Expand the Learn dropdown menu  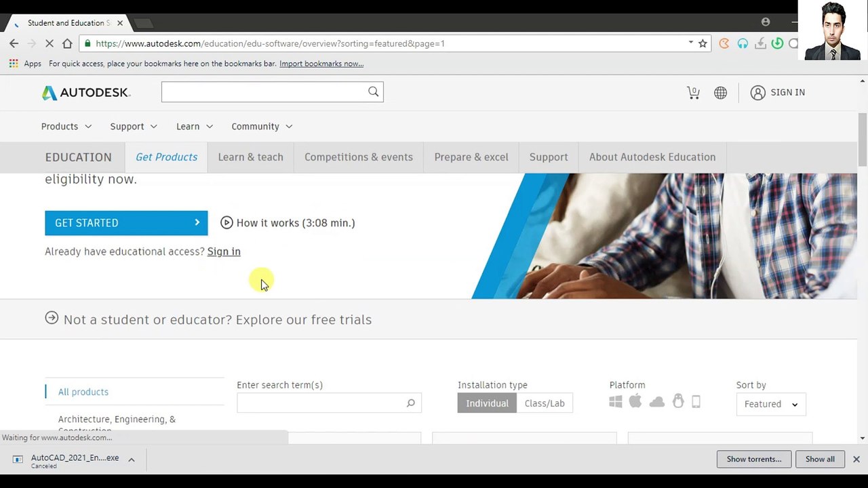pos(195,127)
